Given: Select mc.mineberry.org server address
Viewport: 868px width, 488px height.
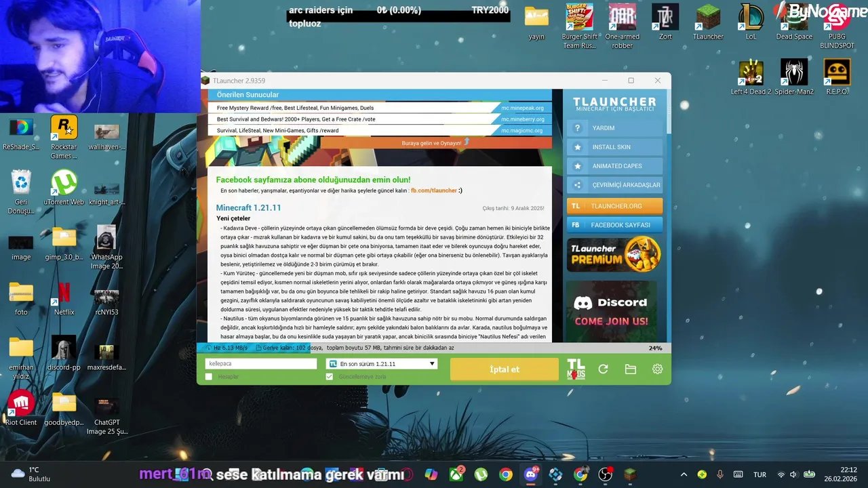Looking at the screenshot, I should click(x=522, y=119).
